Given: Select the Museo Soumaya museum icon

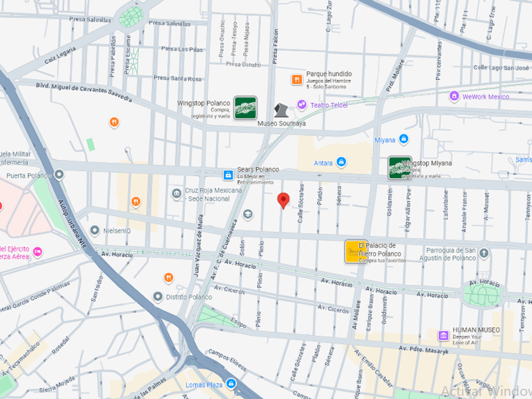Looking at the screenshot, I should 281,110.
